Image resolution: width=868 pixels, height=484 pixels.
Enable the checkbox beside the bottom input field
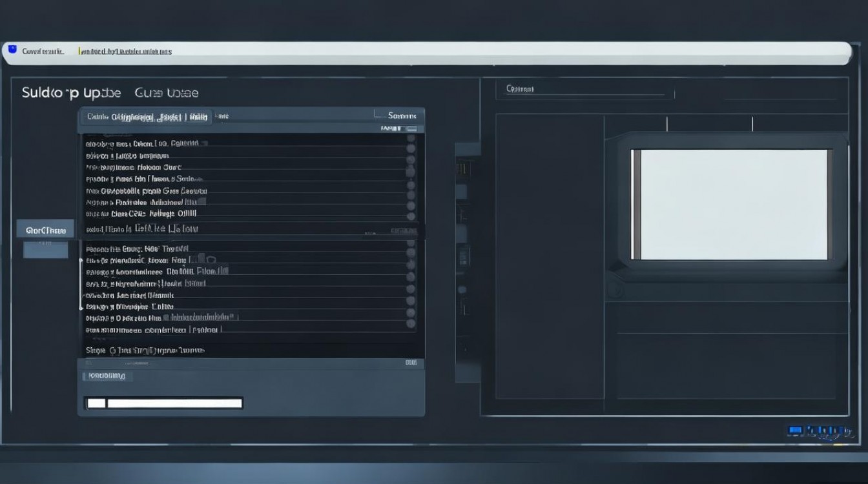(x=95, y=403)
